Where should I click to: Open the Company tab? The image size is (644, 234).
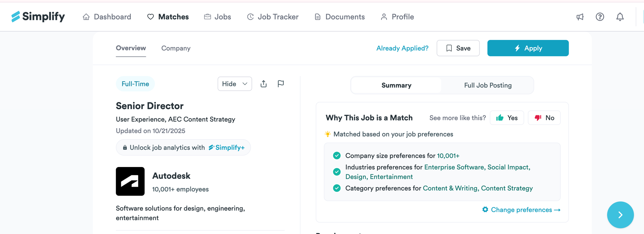pos(176,48)
